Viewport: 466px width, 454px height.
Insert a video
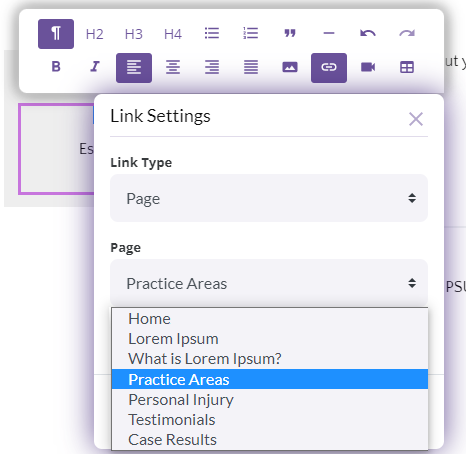[368, 68]
